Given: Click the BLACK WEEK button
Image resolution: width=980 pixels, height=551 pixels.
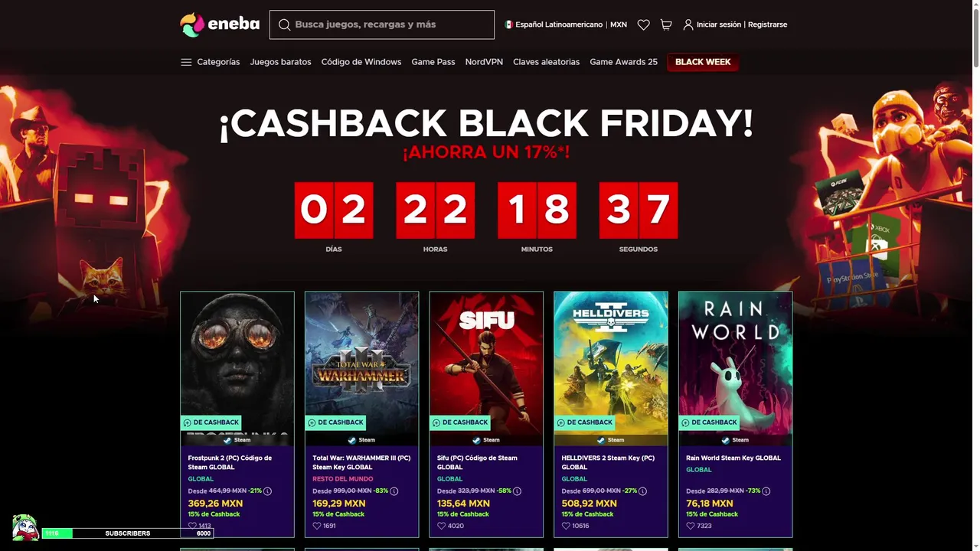Looking at the screenshot, I should (703, 62).
